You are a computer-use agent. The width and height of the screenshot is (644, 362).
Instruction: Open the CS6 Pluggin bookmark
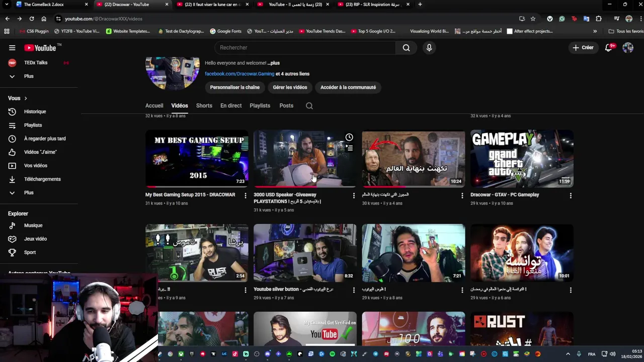pyautogui.click(x=35, y=31)
